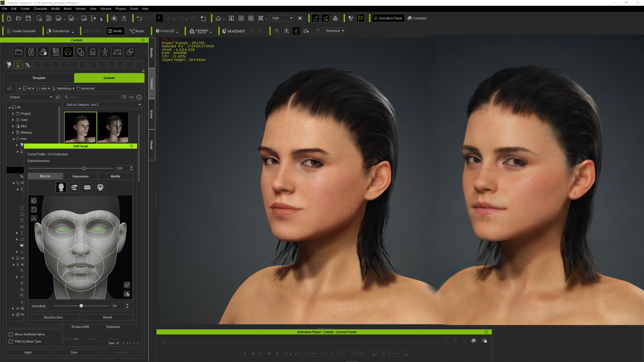Close the Edit Facial panel
Screen dimensions: 644x362
131,146
